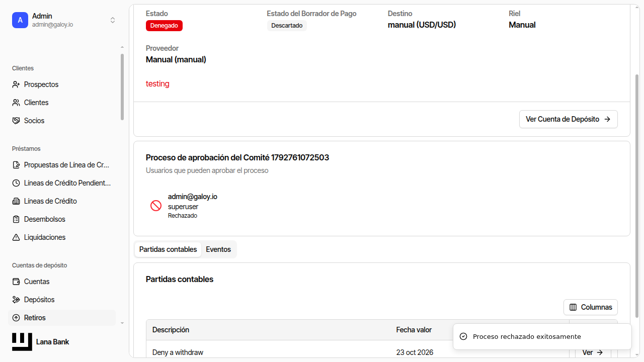Go to Socios in the sidebar
644x362 pixels.
[62, 121]
